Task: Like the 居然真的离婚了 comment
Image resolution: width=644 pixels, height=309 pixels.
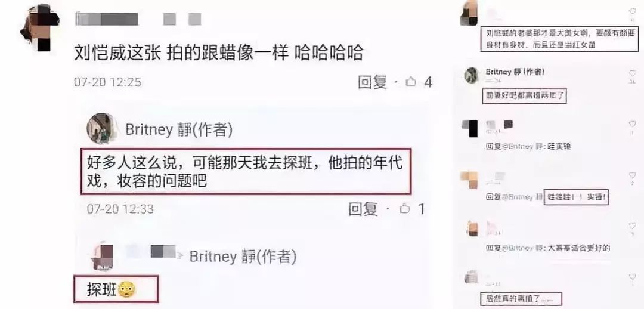Action: click(633, 277)
